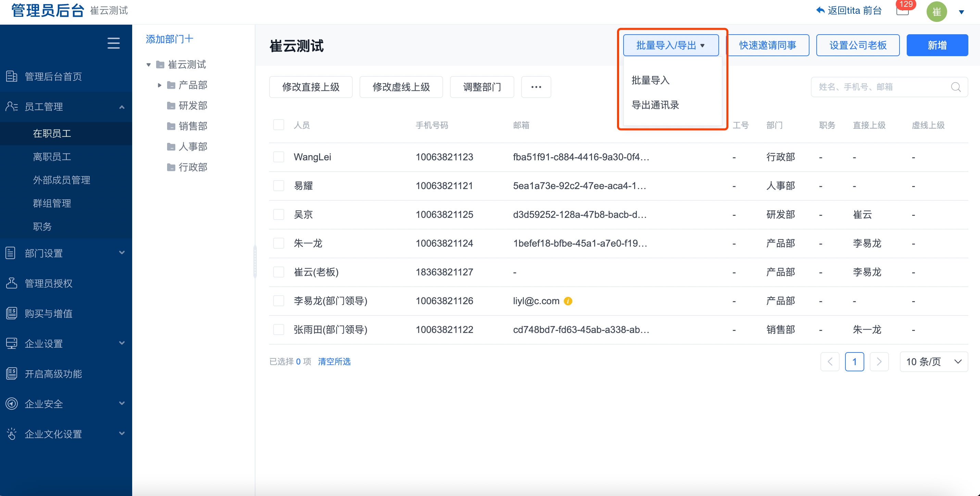
Task: Check the 易耀 row checkbox
Action: click(x=278, y=185)
